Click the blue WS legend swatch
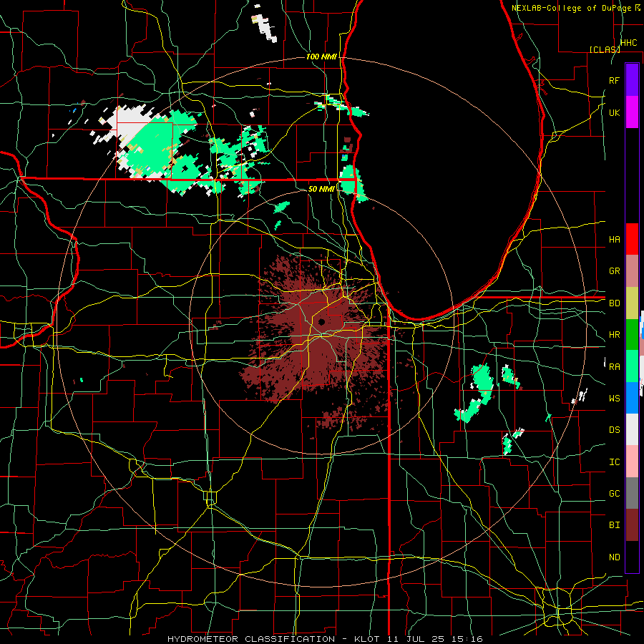The image size is (644, 644). click(632, 398)
